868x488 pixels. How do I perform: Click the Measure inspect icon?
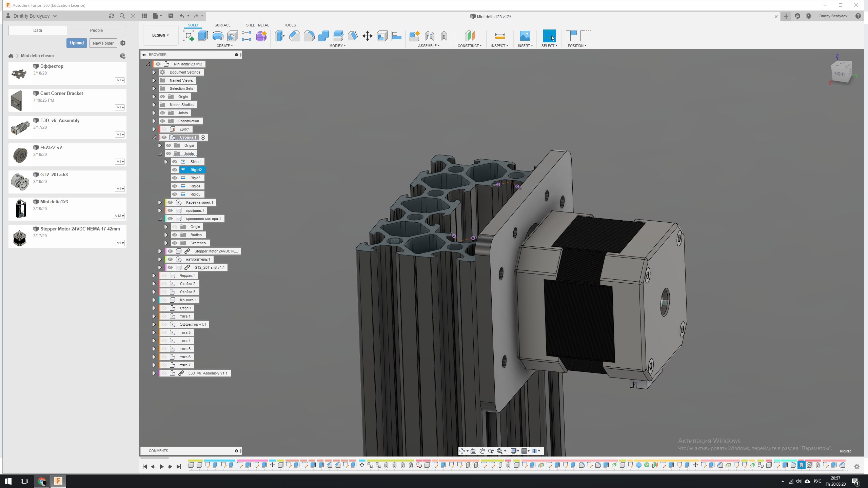[500, 36]
